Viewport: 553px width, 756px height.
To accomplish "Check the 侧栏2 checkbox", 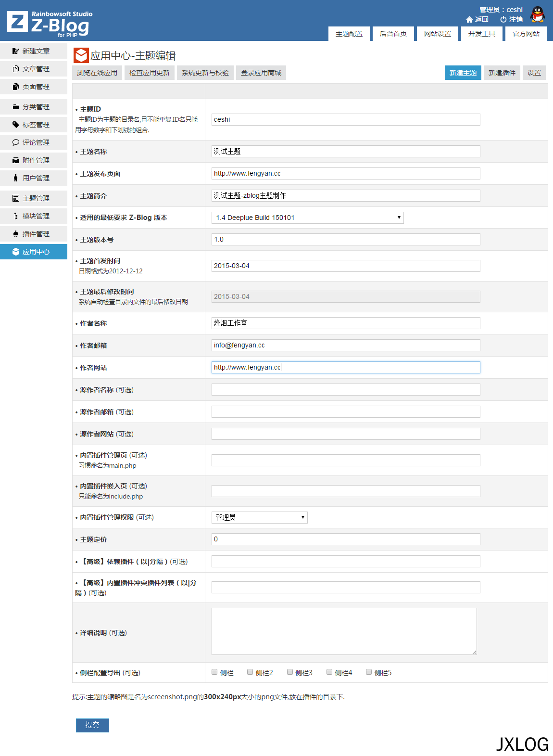I will click(x=250, y=672).
